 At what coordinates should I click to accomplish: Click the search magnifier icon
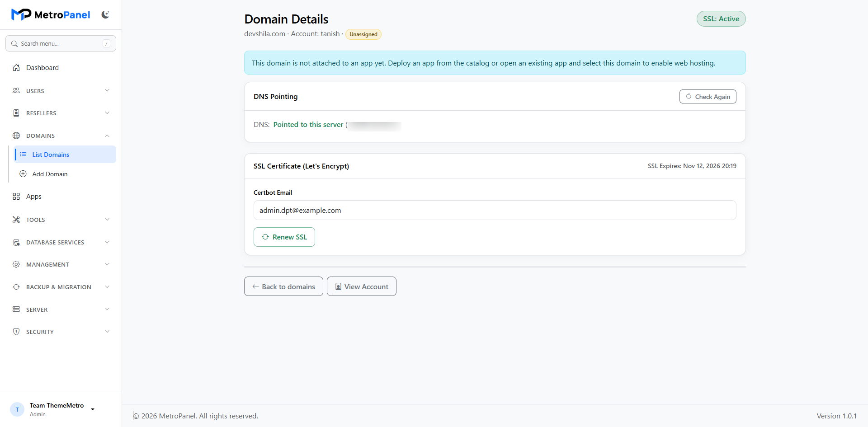(14, 44)
